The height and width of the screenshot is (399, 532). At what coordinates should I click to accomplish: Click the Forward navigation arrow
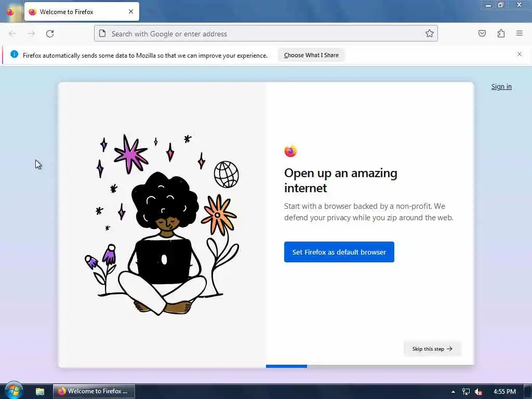[x=31, y=34]
